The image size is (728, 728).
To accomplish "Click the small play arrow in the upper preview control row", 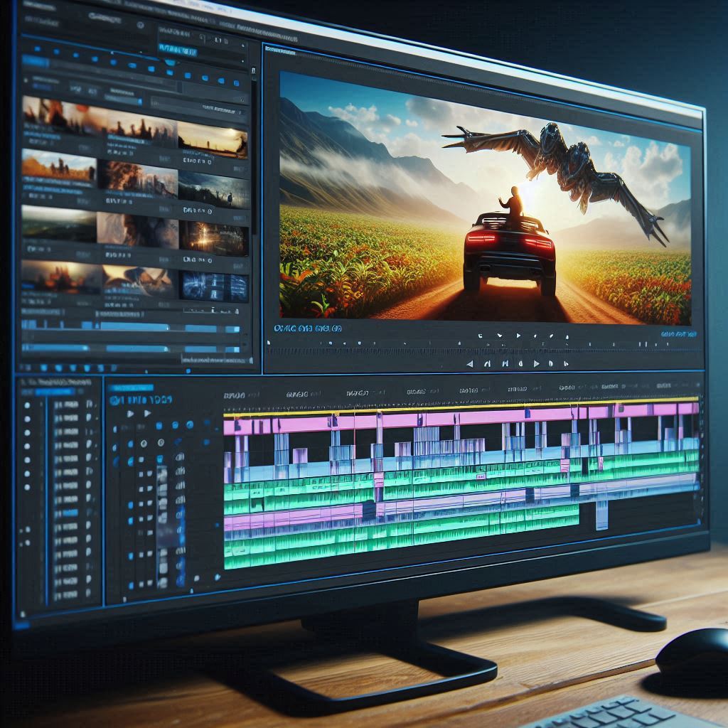I will pyautogui.click(x=518, y=336).
